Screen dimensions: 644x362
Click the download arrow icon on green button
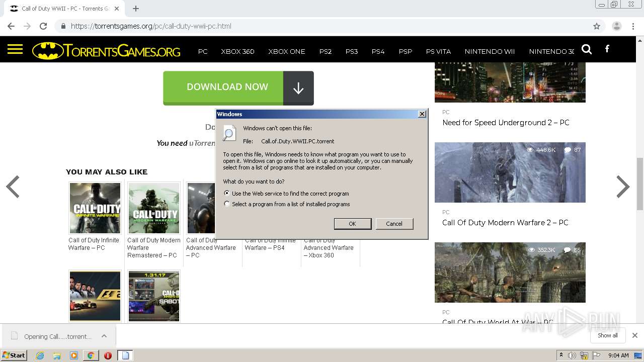point(298,88)
